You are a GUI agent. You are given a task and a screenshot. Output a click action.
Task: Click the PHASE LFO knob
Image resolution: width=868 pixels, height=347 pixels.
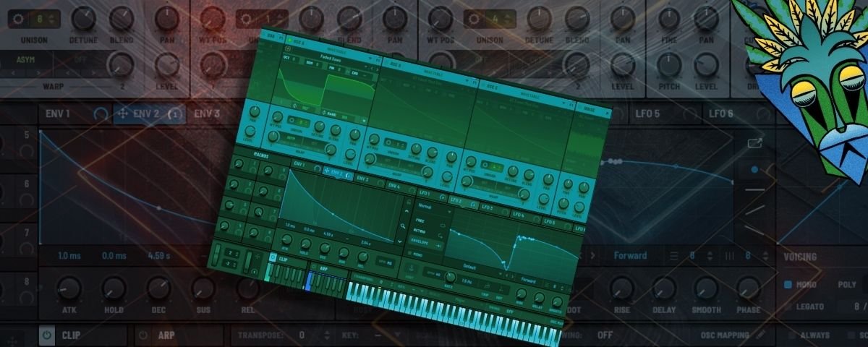tap(748, 288)
